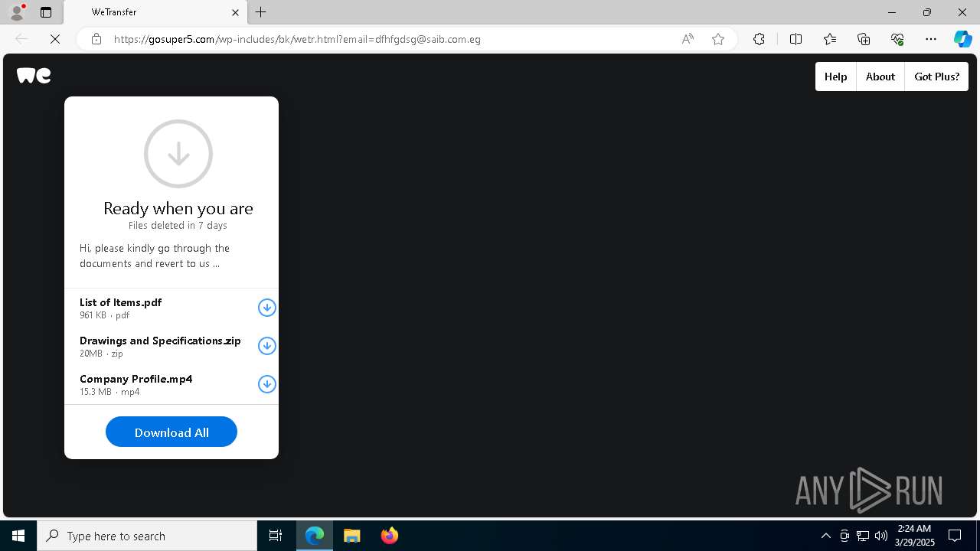Open the Windows Start menu
Screen dimensions: 980x551
click(x=18, y=536)
